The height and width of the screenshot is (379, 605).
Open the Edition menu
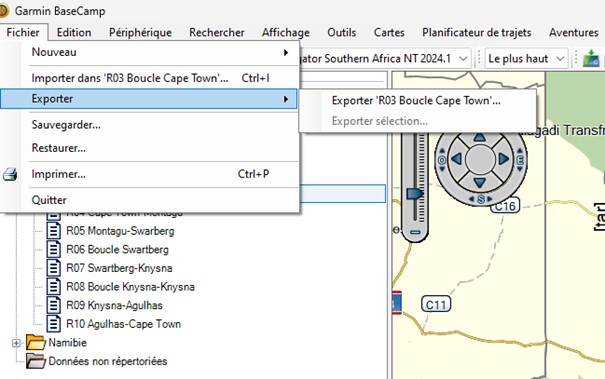click(x=74, y=32)
